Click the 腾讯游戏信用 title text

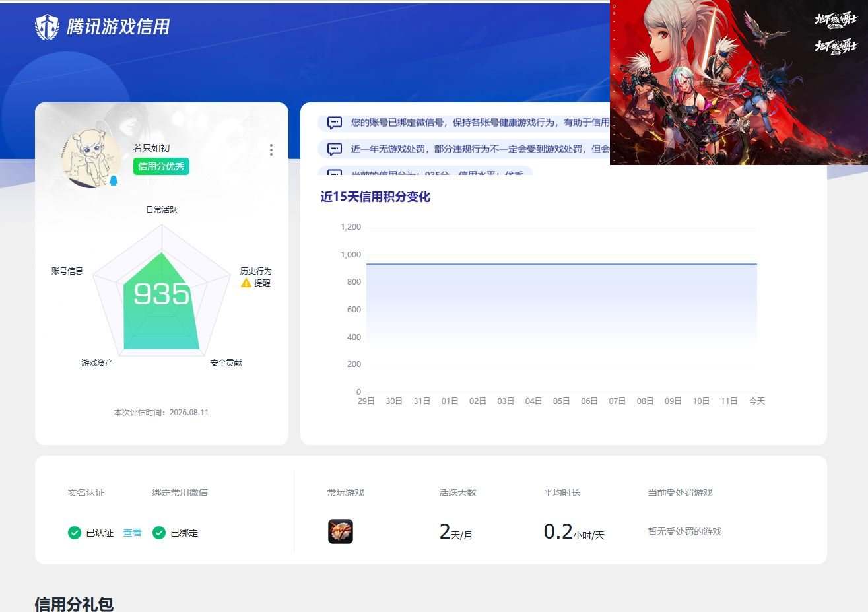pos(118,27)
